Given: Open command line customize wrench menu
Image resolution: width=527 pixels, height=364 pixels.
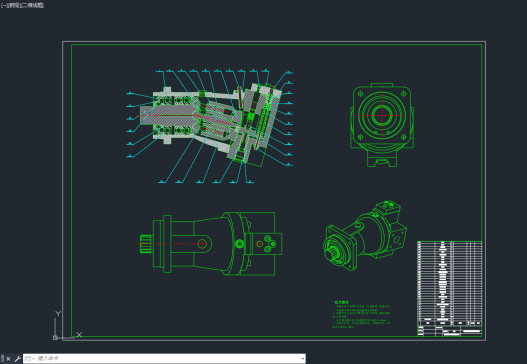Looking at the screenshot, I should pyautogui.click(x=17, y=359).
